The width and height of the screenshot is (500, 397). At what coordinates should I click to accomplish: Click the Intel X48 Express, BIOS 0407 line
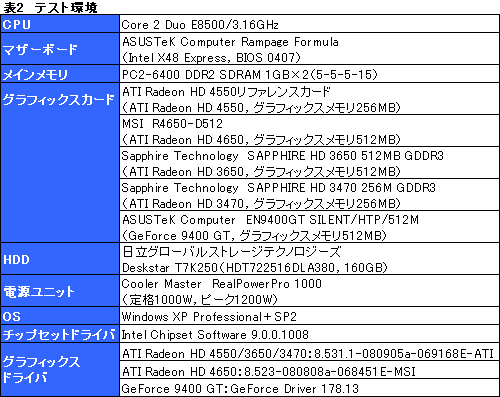211,58
